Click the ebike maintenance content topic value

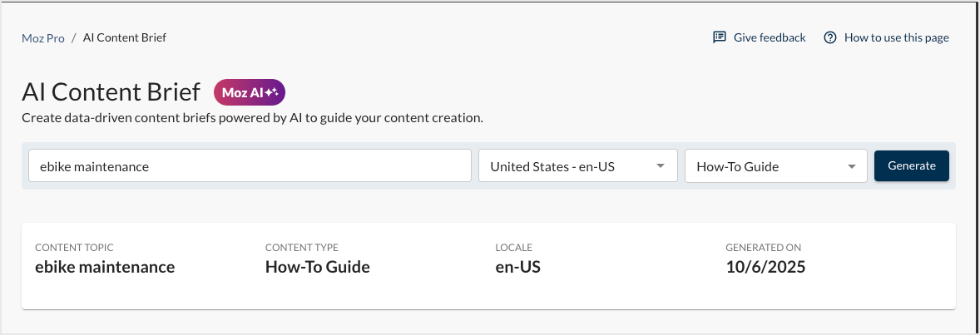[105, 267]
